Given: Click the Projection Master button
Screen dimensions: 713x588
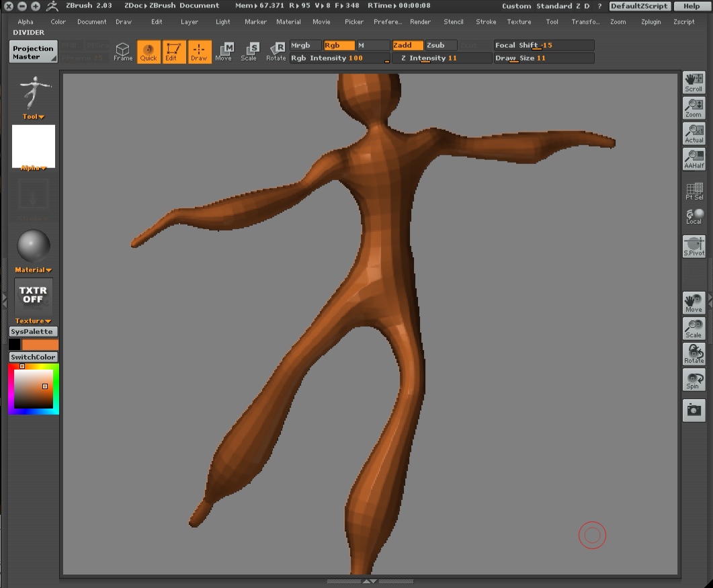Looking at the screenshot, I should [x=33, y=51].
